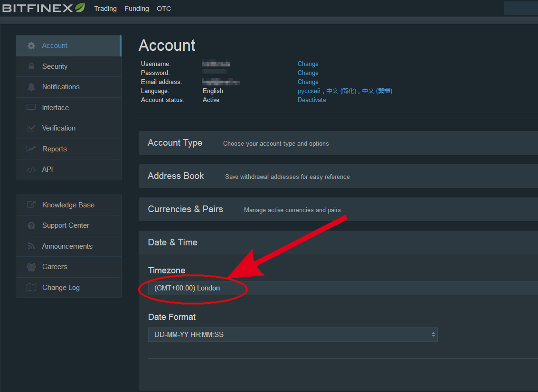
Task: Click the lock icon beside Security
Action: (x=31, y=66)
